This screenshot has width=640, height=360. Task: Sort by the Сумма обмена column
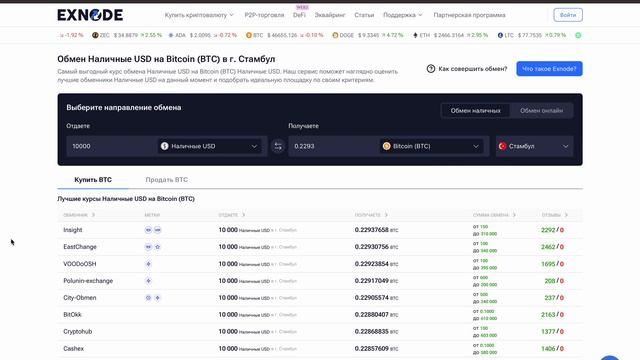(x=494, y=215)
